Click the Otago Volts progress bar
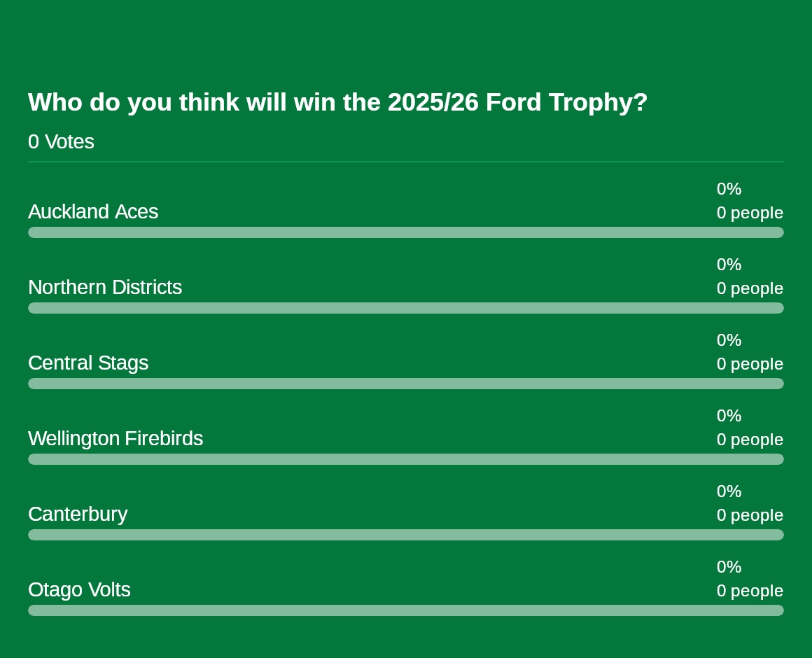This screenshot has width=812, height=658. (x=406, y=610)
